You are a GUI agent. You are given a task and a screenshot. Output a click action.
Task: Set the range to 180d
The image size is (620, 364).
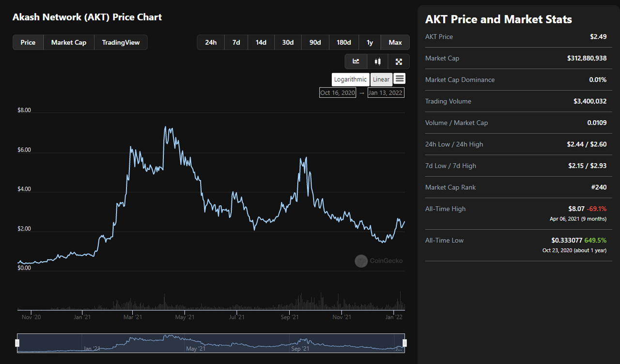point(344,43)
